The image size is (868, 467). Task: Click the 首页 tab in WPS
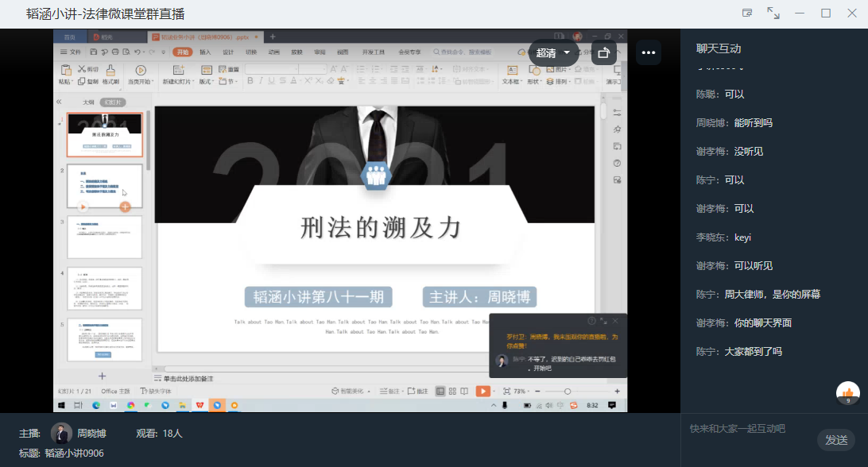(x=70, y=37)
